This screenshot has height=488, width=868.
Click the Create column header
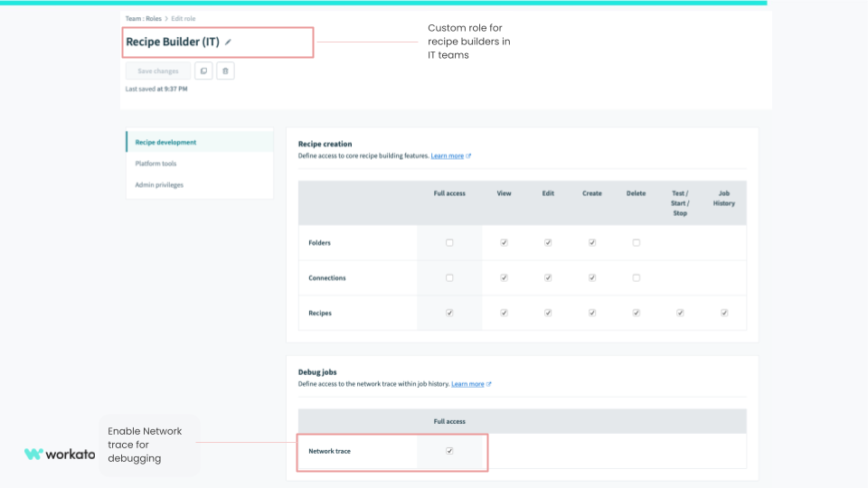[591, 193]
